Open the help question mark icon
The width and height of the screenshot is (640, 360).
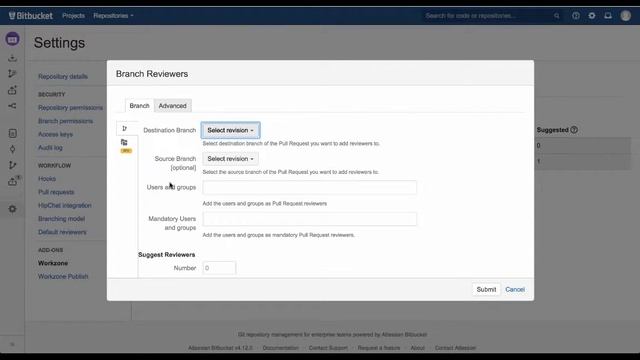point(576,16)
